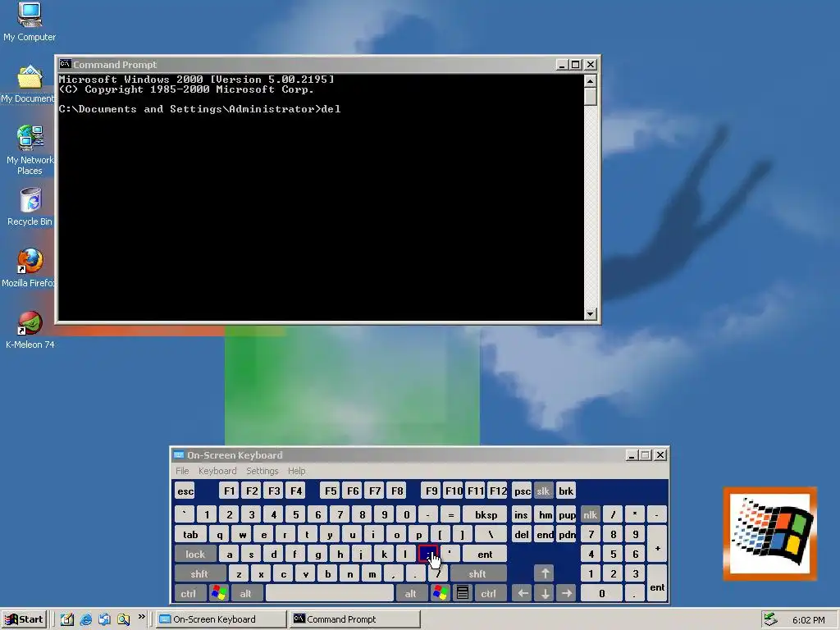This screenshot has height=630, width=840.
Task: Click Command Prompt scroll up arrow
Action: (x=591, y=81)
